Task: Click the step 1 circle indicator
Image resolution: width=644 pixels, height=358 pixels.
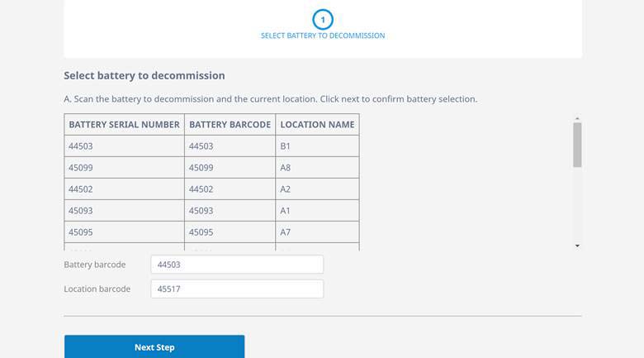Action: pyautogui.click(x=322, y=19)
